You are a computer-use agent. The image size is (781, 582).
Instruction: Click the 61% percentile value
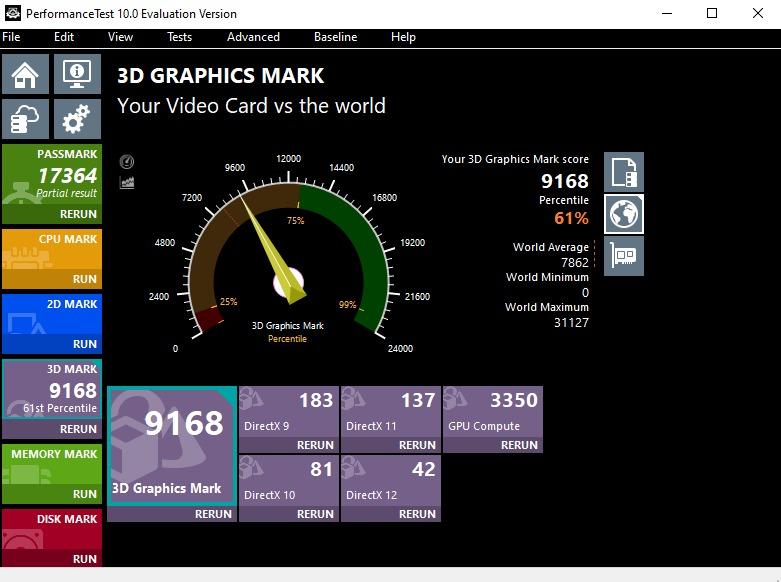point(571,218)
